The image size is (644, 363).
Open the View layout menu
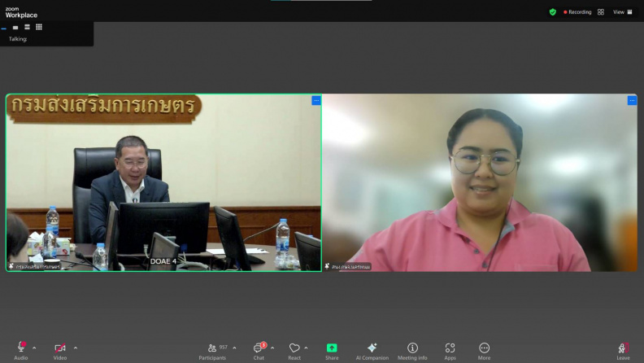(x=623, y=12)
